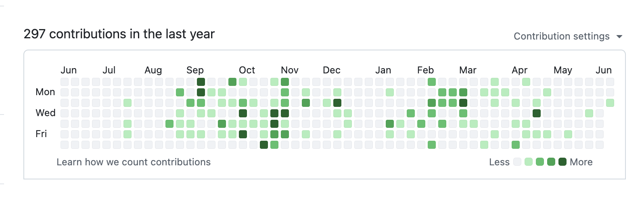Click the Wed weekday label

(x=46, y=113)
